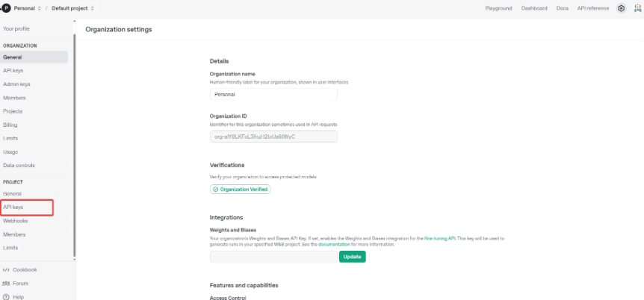
Task: Click the Organization Verified checkmark badge
Action: click(241, 190)
